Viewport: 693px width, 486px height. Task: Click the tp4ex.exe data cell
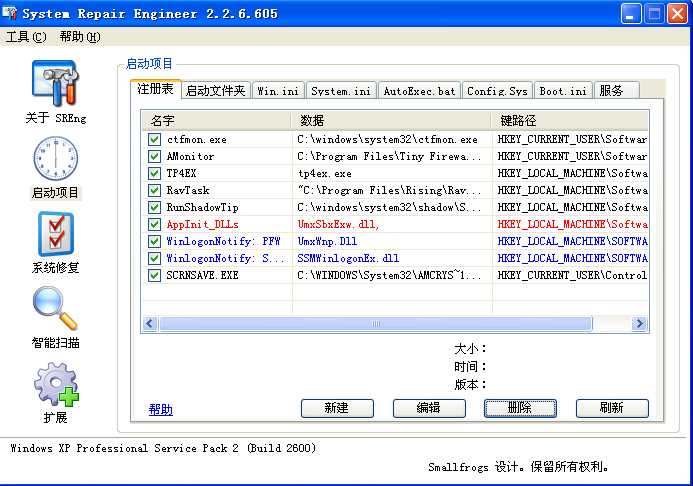click(x=325, y=174)
